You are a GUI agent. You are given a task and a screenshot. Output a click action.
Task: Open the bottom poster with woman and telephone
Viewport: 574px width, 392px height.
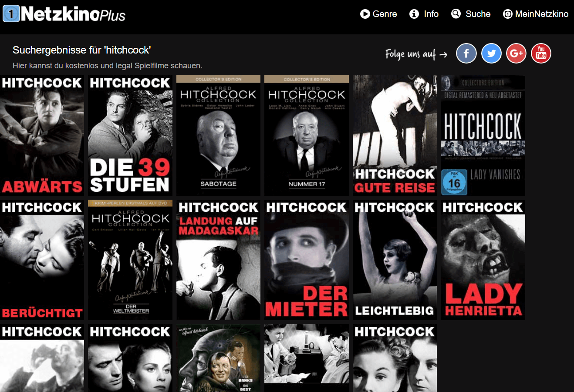click(307, 358)
